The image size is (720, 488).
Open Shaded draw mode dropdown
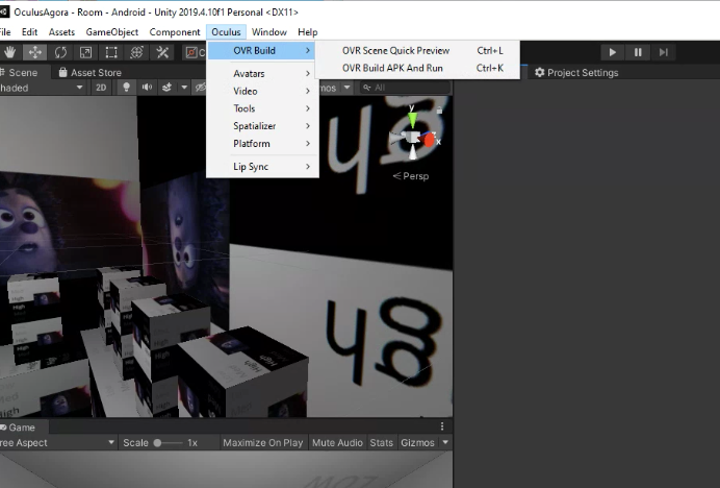coord(42,88)
